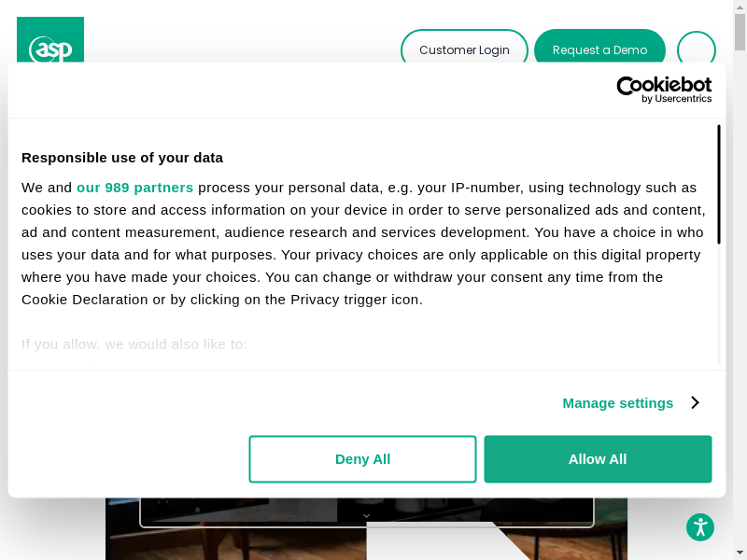Viewport: 747px width, 560px height.
Task: Open the round menu button in header
Action: pyautogui.click(x=696, y=49)
